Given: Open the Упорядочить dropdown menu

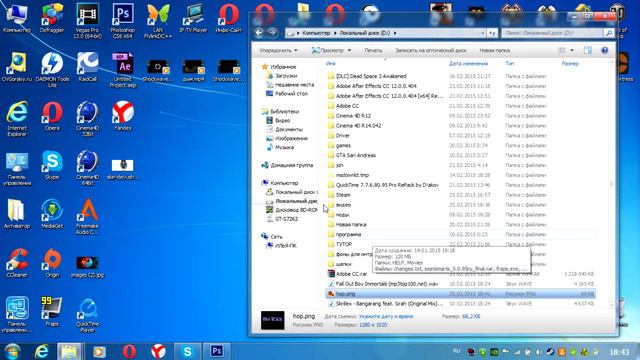Looking at the screenshot, I should 278,50.
